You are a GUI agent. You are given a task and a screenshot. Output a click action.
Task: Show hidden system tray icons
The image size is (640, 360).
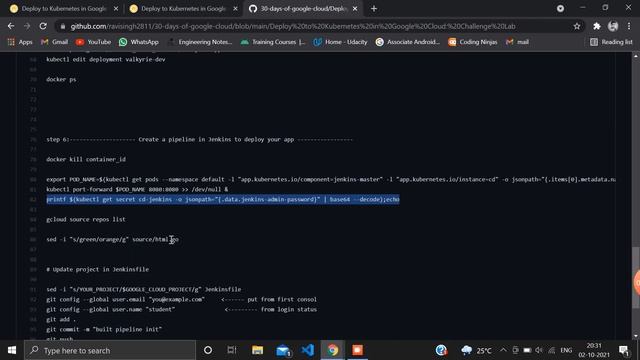503,350
